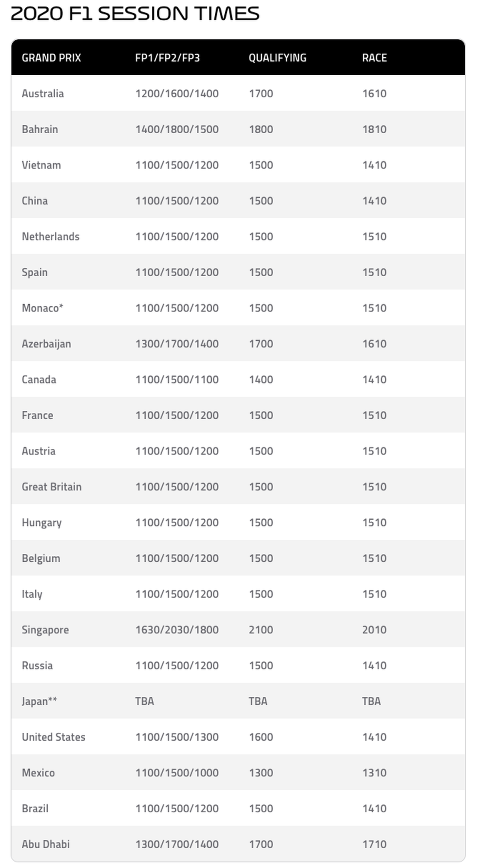Click the United States row label
The width and height of the screenshot is (480, 868).
[x=54, y=737]
